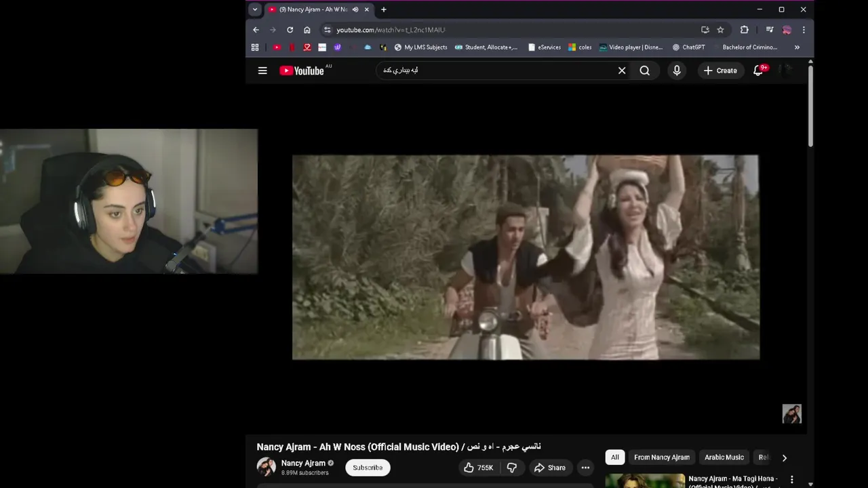The image size is (868, 488).
Task: Open the My LMS Subjects bookmark
Action: point(421,47)
